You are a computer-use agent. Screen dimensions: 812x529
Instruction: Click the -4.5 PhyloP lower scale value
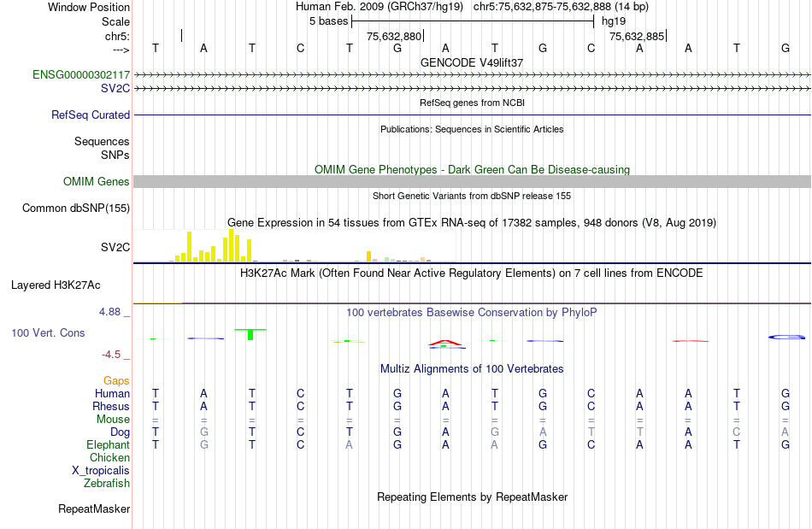coord(111,355)
